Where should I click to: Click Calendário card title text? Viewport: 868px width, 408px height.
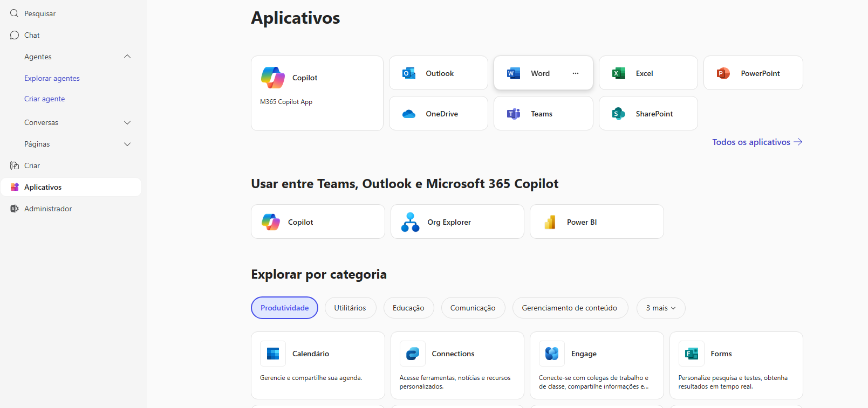tap(311, 354)
